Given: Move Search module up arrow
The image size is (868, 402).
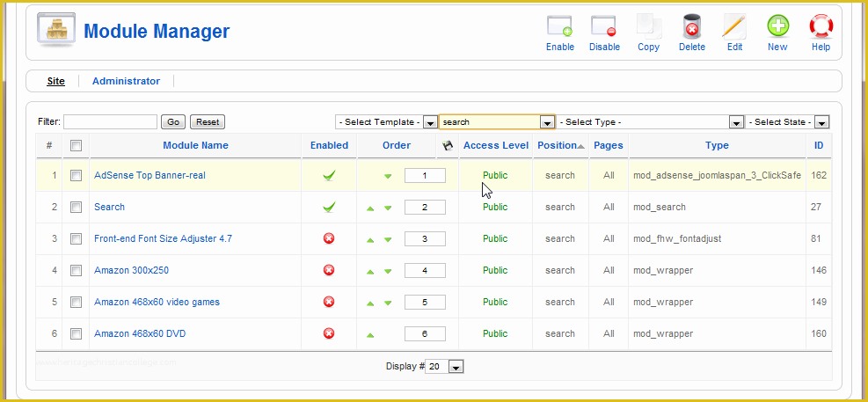Looking at the screenshot, I should 370,208.
